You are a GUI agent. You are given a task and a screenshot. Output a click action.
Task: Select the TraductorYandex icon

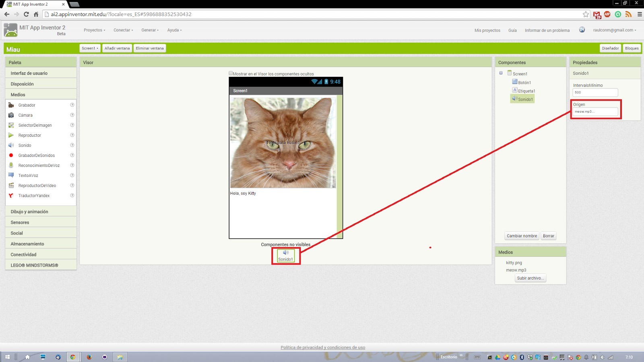pyautogui.click(x=11, y=195)
